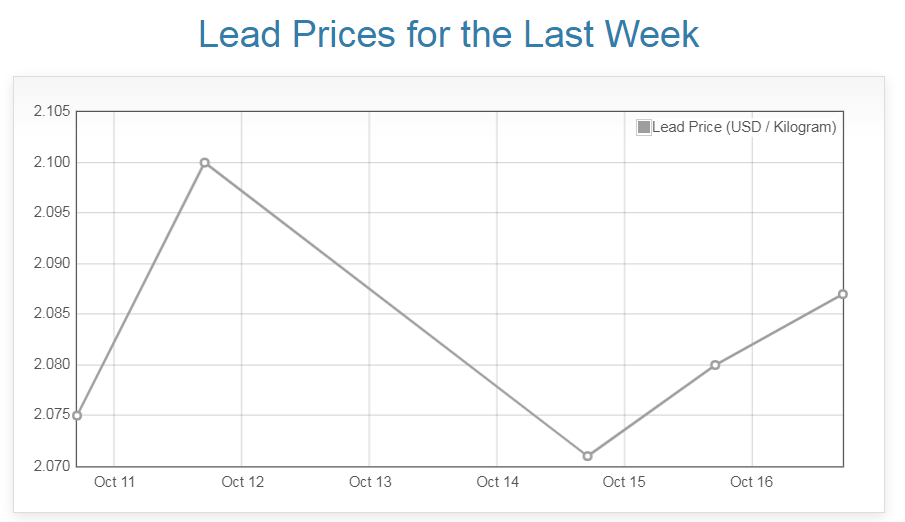This screenshot has width=905, height=522.
Task: Click the 2.095 y-axis value
Action: coord(51,213)
